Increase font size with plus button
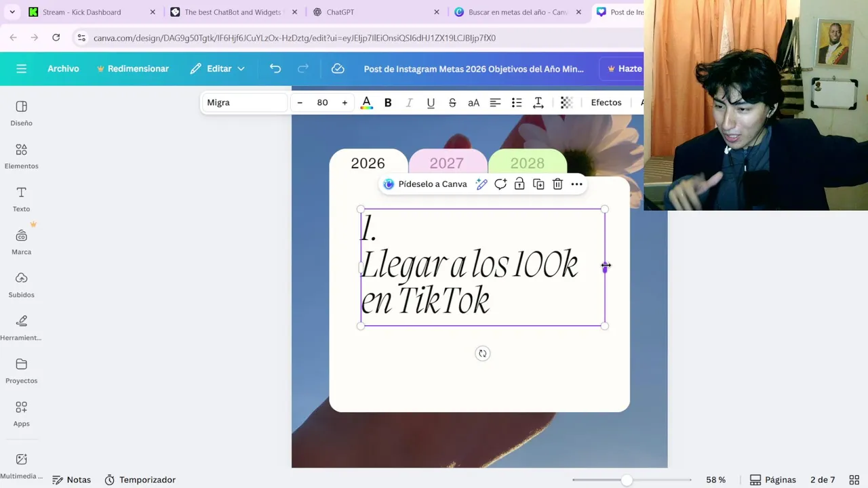868x488 pixels. [344, 102]
